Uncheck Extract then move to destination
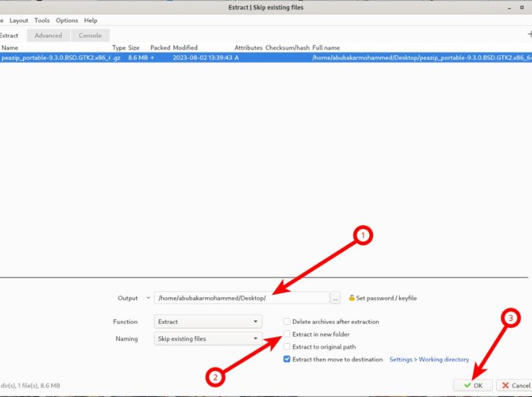Screen dimensions: 532x397 tap(287, 360)
